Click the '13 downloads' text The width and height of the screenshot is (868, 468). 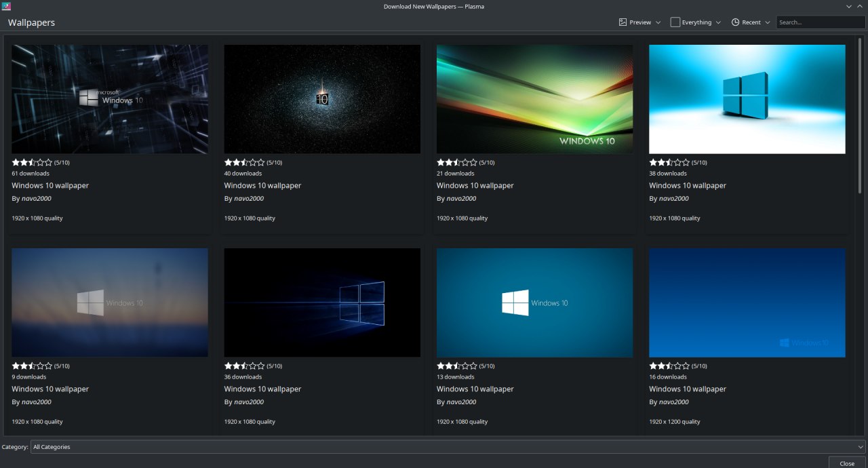click(x=455, y=377)
